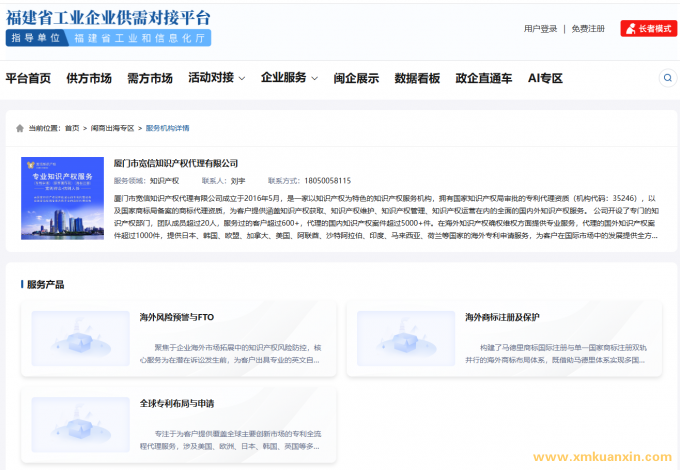Screen dimensions: 680x470
Task: Open the 需方市场 menu item
Action: [x=150, y=78]
